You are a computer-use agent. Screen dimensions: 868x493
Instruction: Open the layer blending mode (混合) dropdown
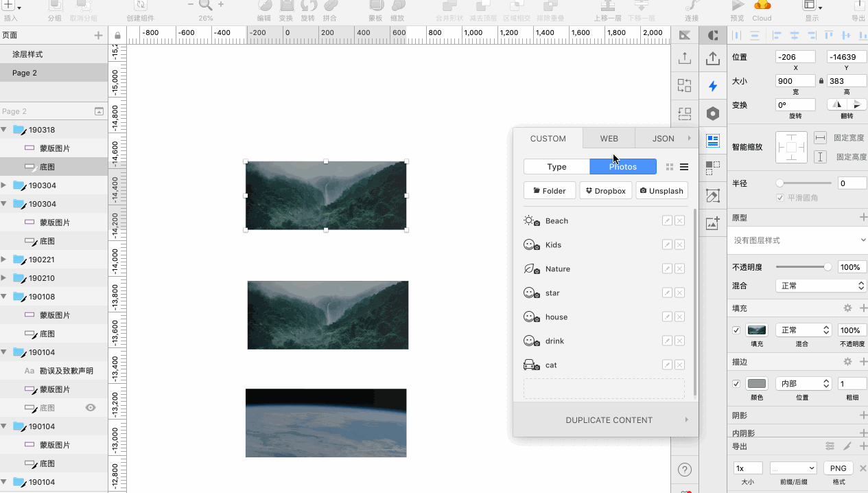(x=821, y=286)
